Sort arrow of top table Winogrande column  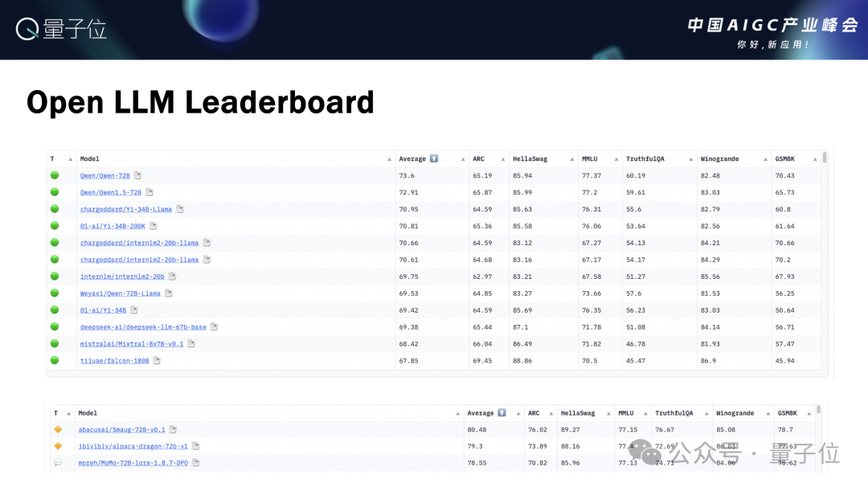[x=766, y=159]
